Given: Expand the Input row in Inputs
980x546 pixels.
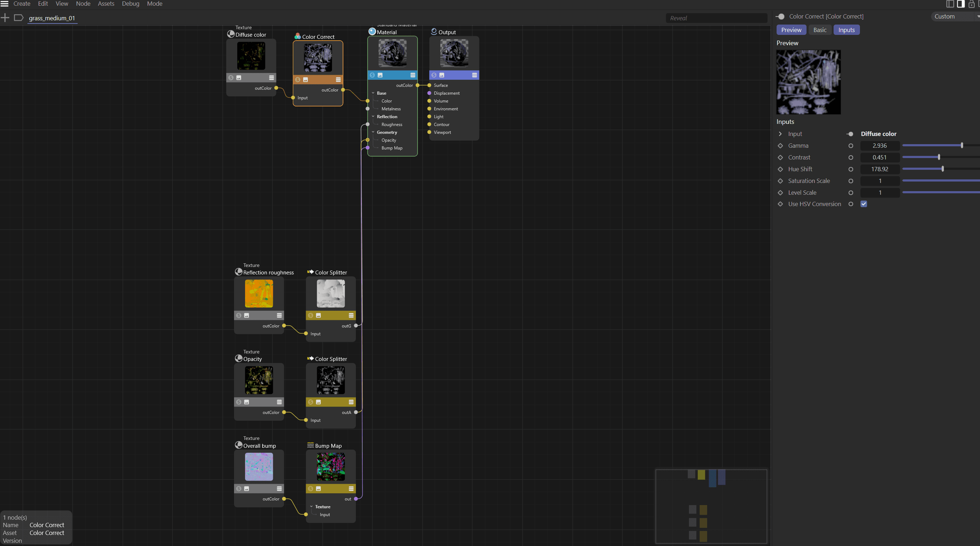Looking at the screenshot, I should pos(780,134).
